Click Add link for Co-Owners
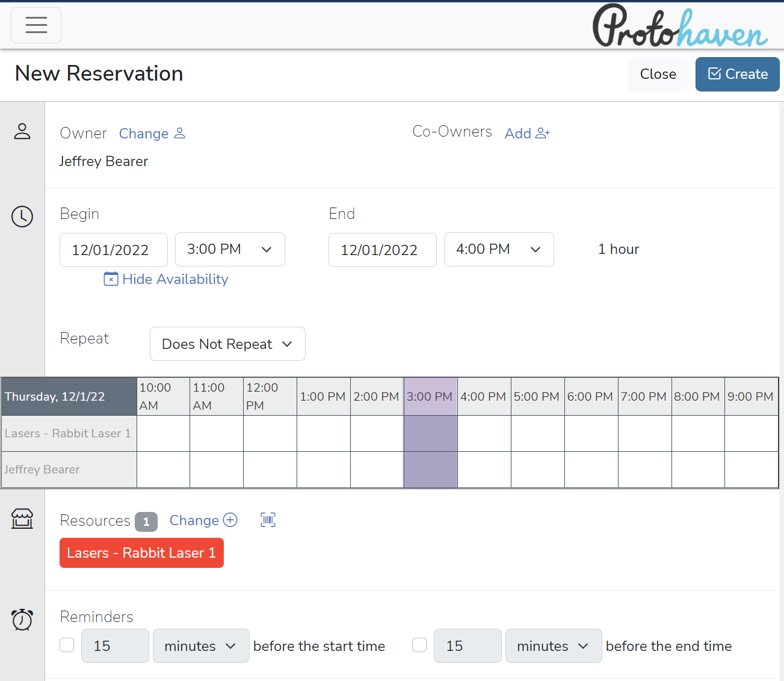This screenshot has height=681, width=784. (x=527, y=134)
